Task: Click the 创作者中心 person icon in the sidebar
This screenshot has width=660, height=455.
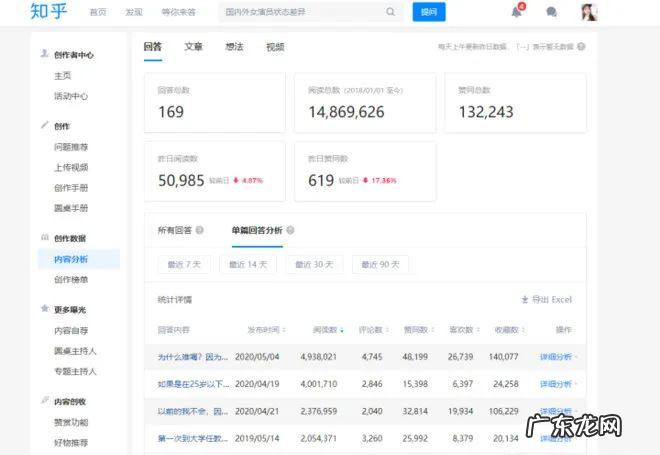Action: pos(44,54)
